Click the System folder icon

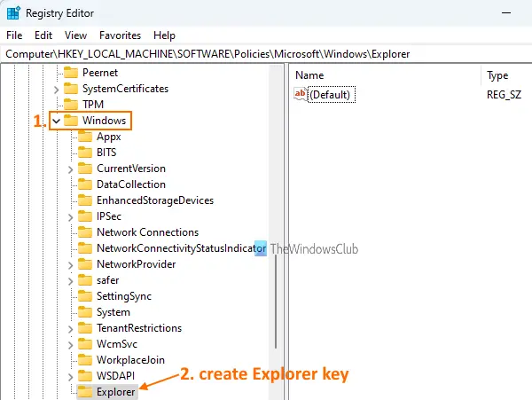85,312
